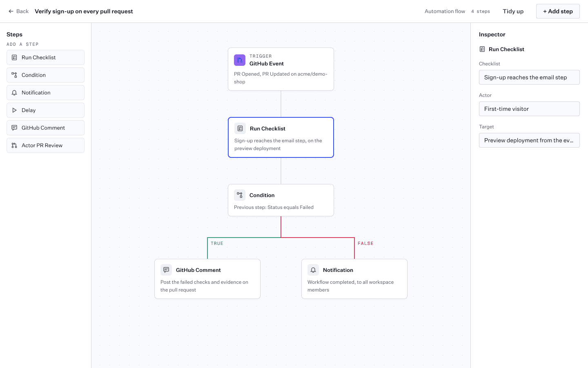Add a Notification step from sidebar

[x=45, y=93]
